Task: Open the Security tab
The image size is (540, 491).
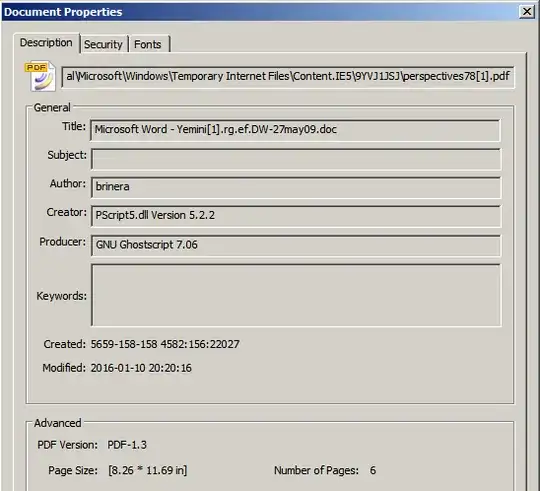Action: [103, 44]
